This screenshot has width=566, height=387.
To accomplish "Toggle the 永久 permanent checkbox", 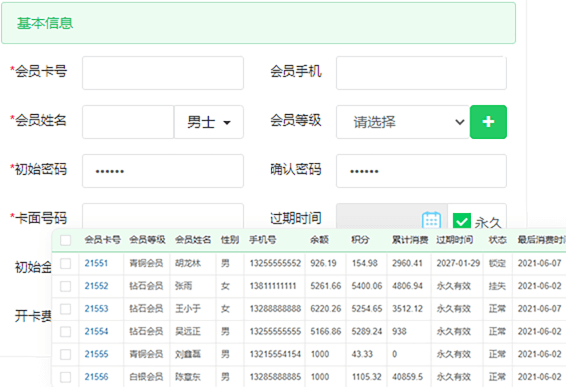I will tap(462, 221).
